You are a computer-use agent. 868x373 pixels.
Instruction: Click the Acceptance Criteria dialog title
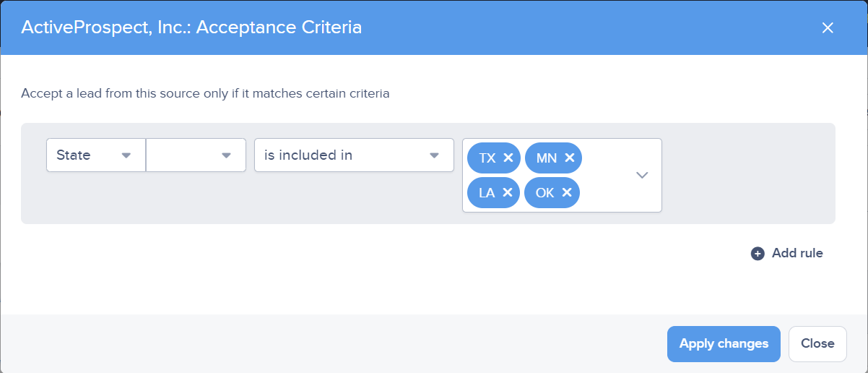[191, 27]
